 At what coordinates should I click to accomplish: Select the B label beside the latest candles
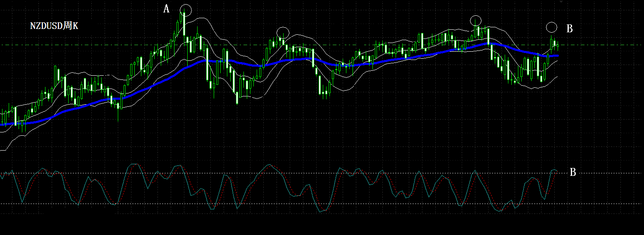click(x=569, y=29)
